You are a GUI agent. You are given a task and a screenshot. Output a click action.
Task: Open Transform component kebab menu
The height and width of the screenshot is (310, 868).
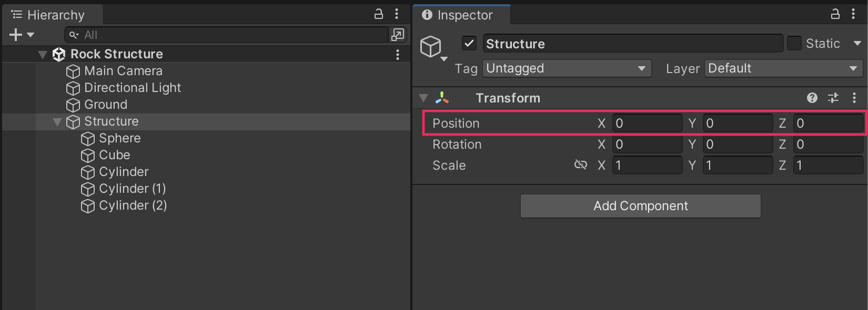coord(854,98)
